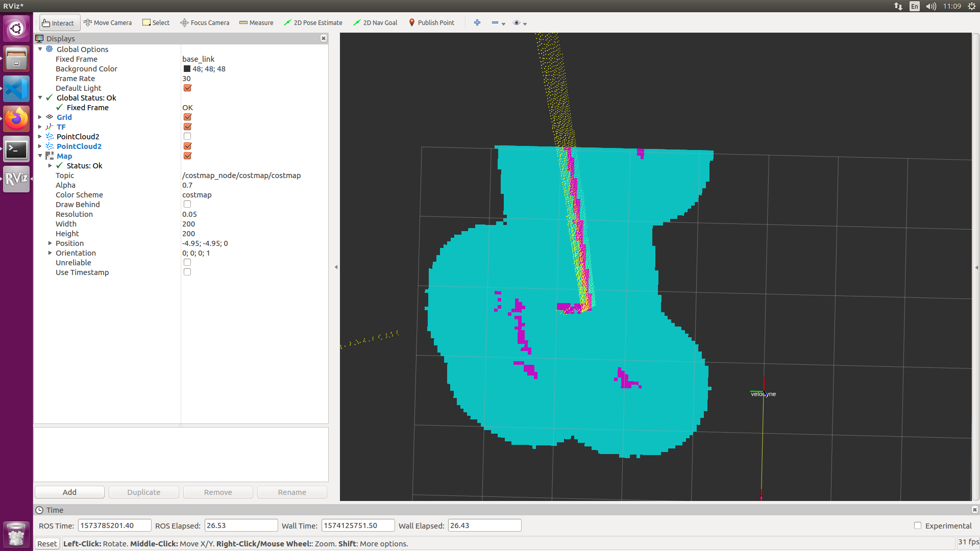Click the Color Scheme costmap value

tap(197, 195)
